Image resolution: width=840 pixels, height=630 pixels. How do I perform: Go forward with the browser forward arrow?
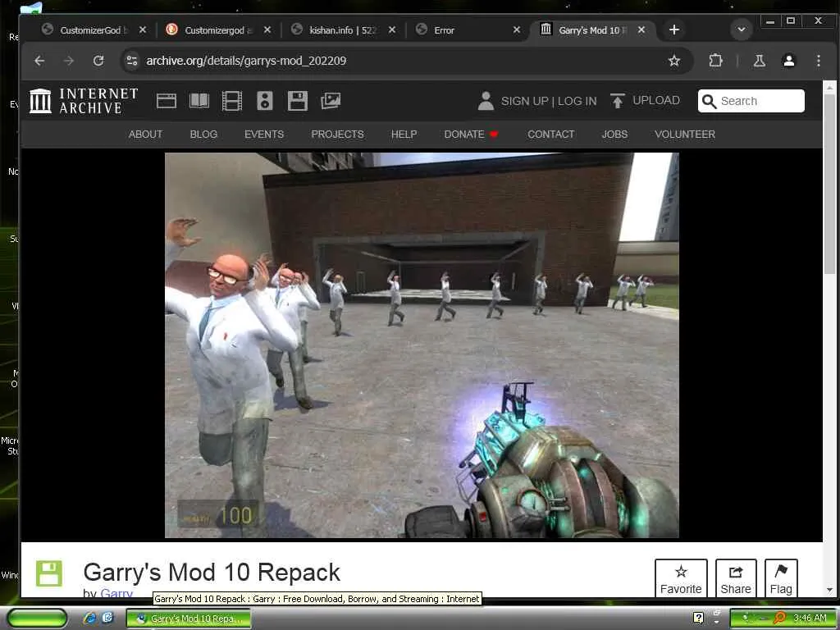tap(69, 61)
